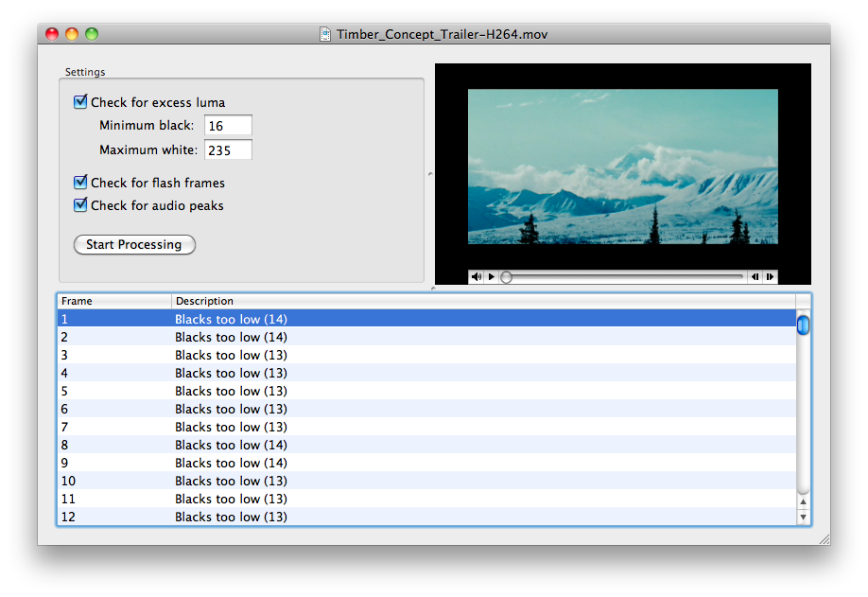
Task: Step back one frame in player
Action: pyautogui.click(x=755, y=276)
